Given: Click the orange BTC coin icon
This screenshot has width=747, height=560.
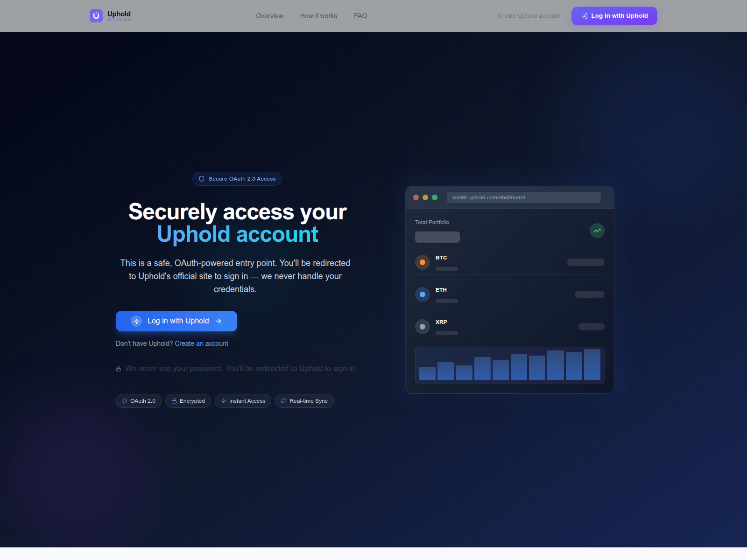Looking at the screenshot, I should pos(423,262).
